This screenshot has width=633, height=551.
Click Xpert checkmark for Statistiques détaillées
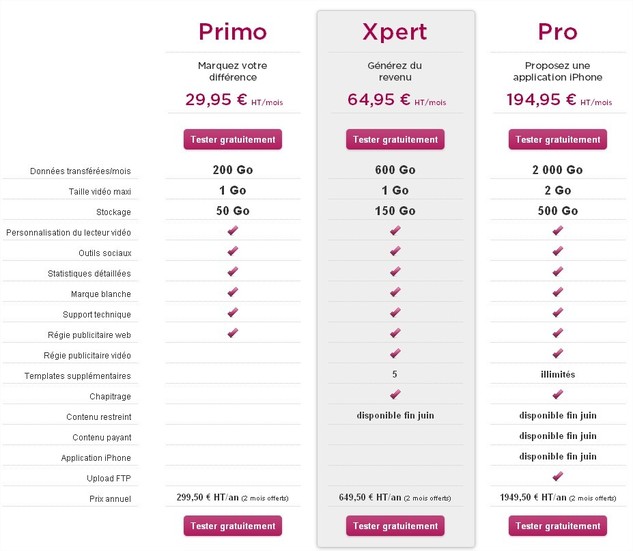tap(395, 272)
